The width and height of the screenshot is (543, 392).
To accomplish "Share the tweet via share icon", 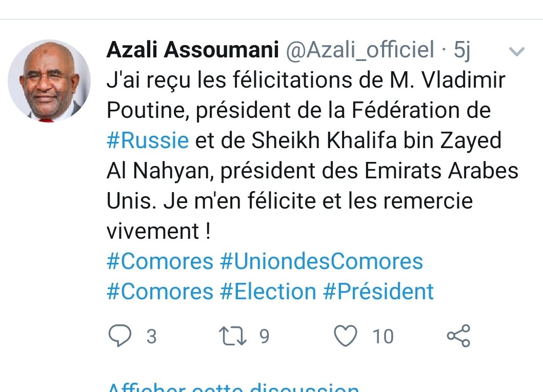I will tap(458, 336).
